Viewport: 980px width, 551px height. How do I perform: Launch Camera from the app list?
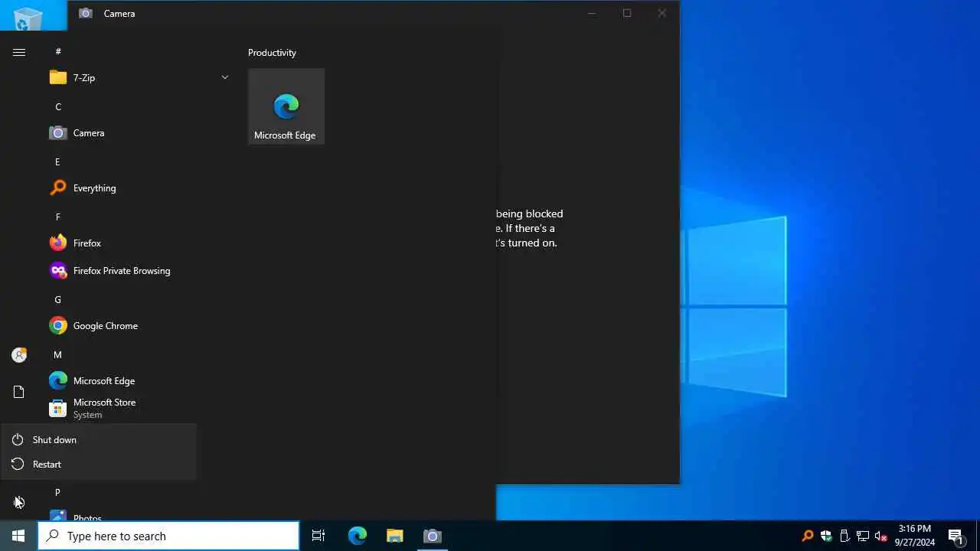pos(139,133)
